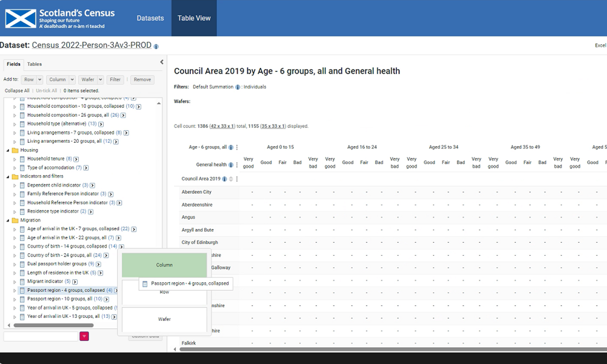Click the pink filter search button
Screen dimensions: 607x364
pyautogui.click(x=84, y=336)
